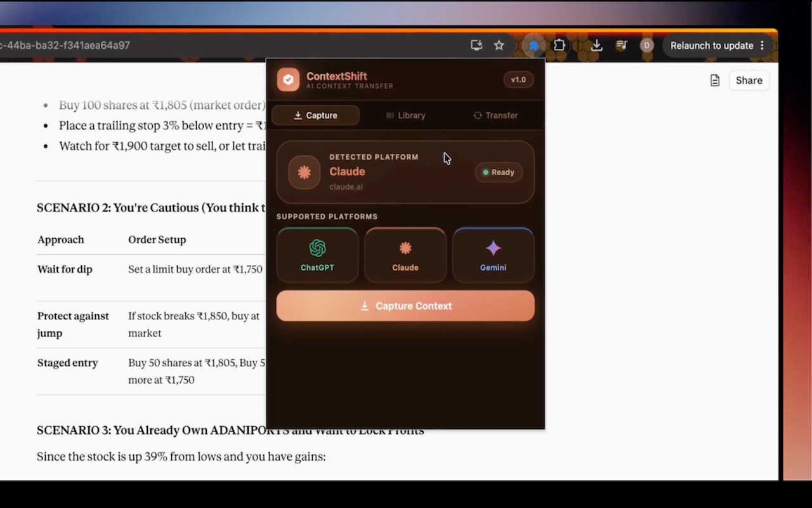The height and width of the screenshot is (508, 812).
Task: Bookmark this page with the star icon
Action: click(x=499, y=45)
